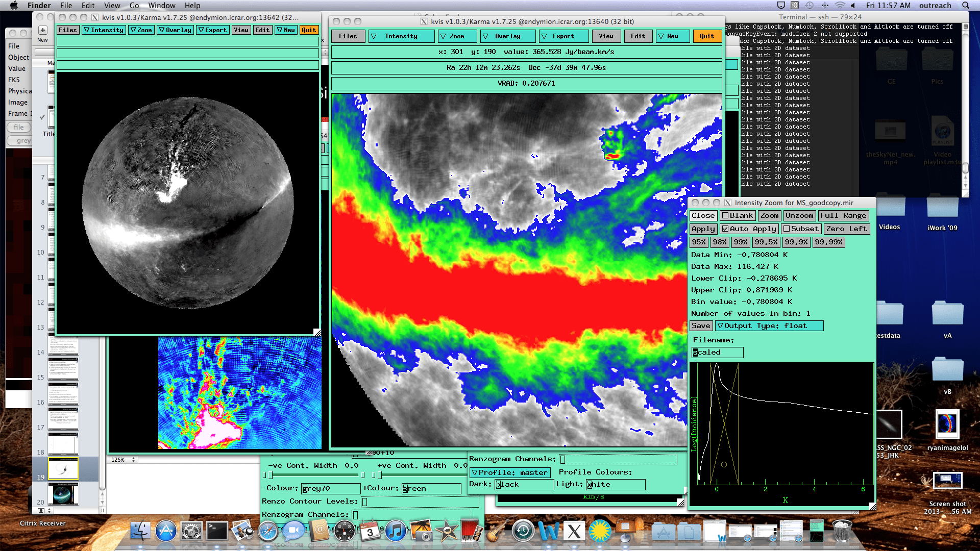This screenshot has height=551, width=980.
Task: Click the 95% clip button
Action: point(699,242)
